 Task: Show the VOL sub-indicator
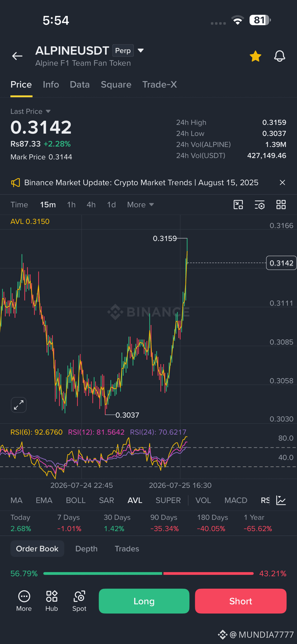point(203,500)
